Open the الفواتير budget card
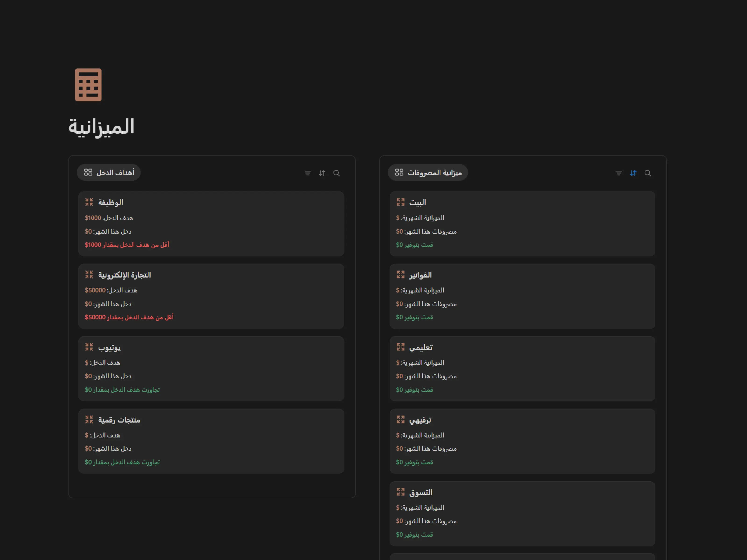Image resolution: width=747 pixels, height=560 pixels. pyautogui.click(x=420, y=275)
